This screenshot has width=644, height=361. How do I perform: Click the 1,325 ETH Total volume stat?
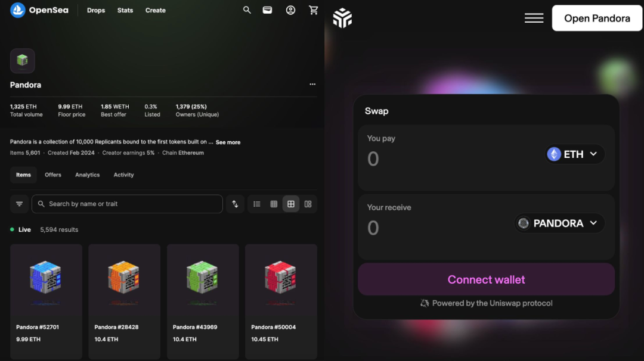coord(26,110)
